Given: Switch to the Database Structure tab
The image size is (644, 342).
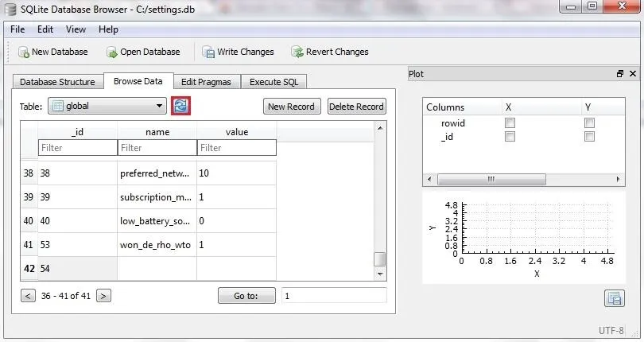Looking at the screenshot, I should (57, 82).
